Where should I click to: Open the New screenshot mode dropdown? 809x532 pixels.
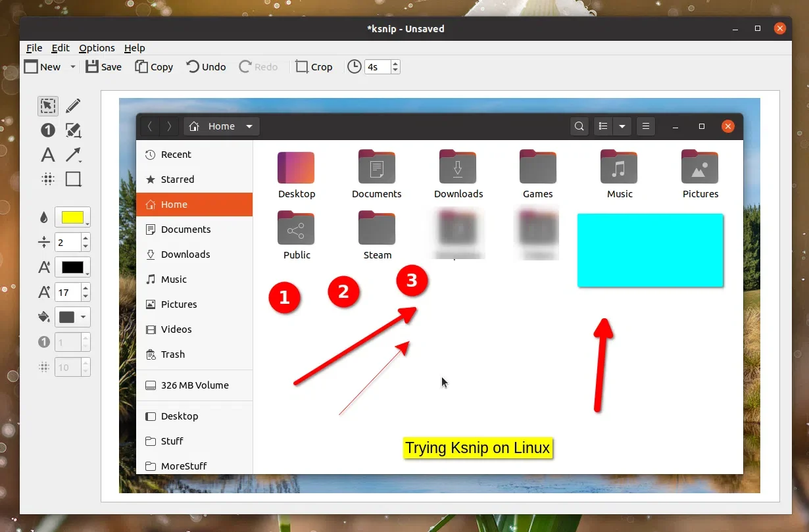[72, 66]
